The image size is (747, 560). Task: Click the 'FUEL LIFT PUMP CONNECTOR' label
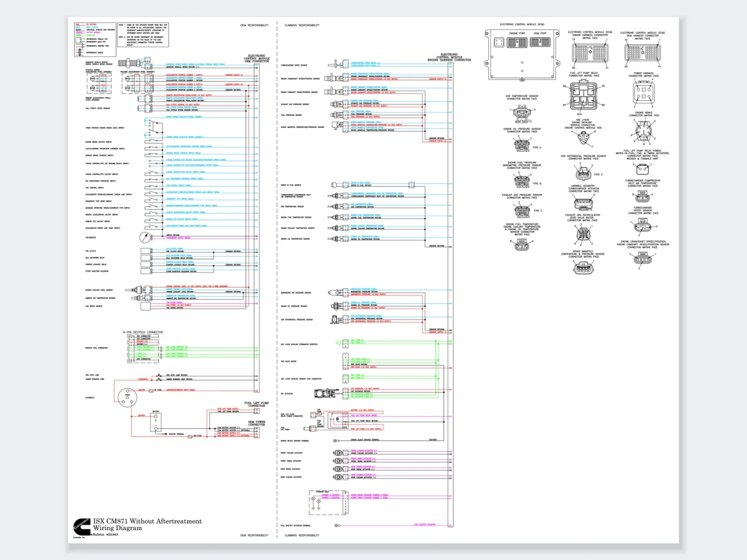click(x=257, y=404)
